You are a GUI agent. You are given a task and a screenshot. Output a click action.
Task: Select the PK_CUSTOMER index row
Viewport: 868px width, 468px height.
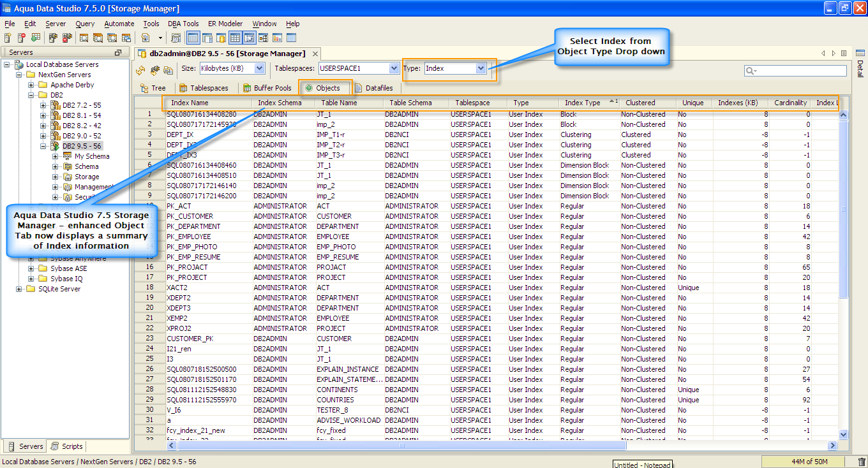tap(486, 216)
